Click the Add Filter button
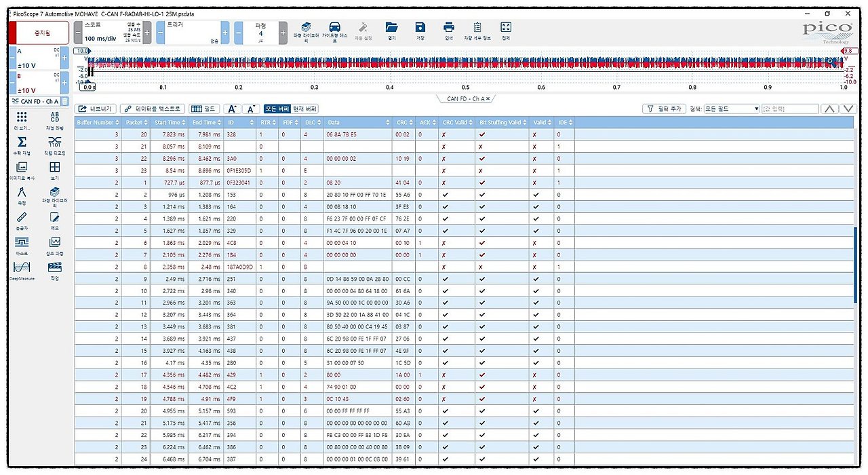Screen dimensions: 868x475 pos(664,109)
